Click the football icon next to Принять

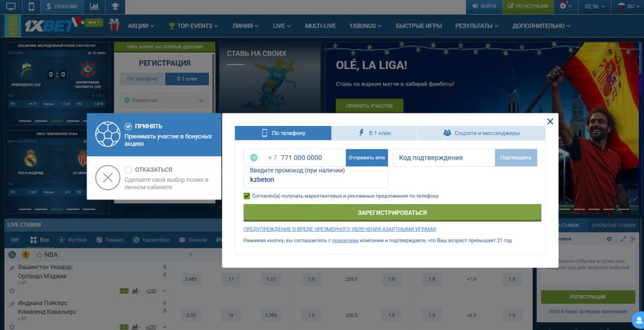[x=108, y=135]
